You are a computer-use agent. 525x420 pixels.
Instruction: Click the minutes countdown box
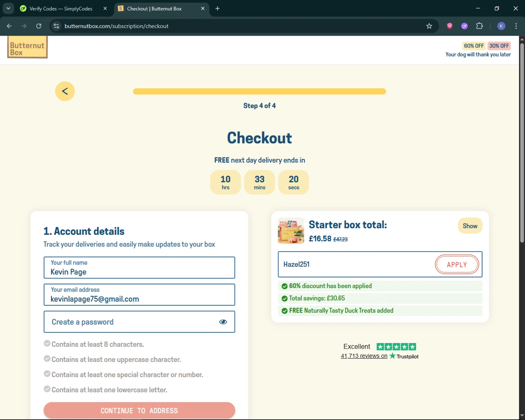(259, 182)
